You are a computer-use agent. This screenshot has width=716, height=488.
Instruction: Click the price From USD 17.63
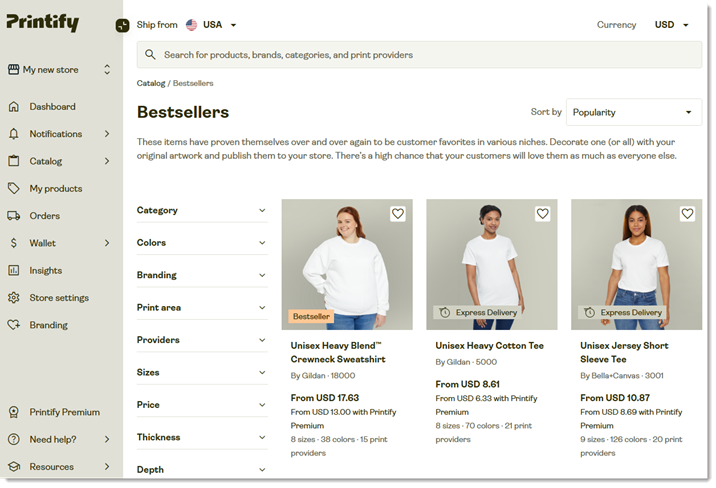click(325, 398)
